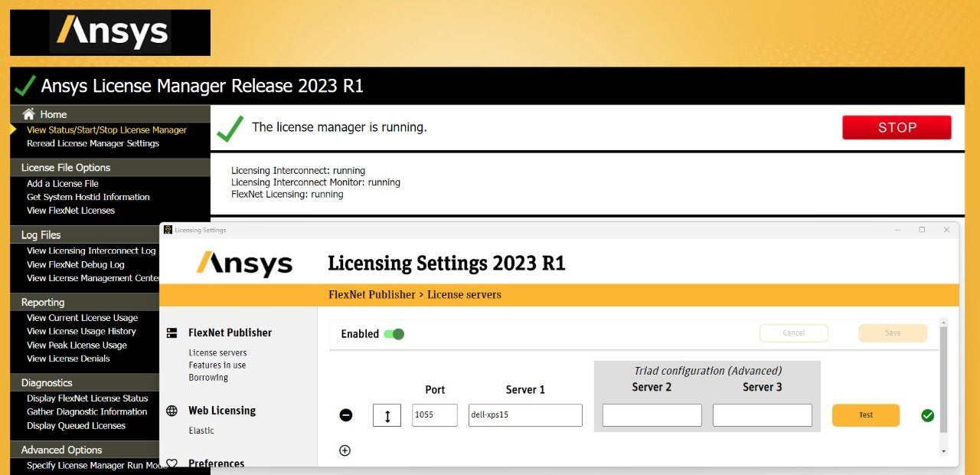
Task: Close the Licensing Settings window
Action: (946, 230)
